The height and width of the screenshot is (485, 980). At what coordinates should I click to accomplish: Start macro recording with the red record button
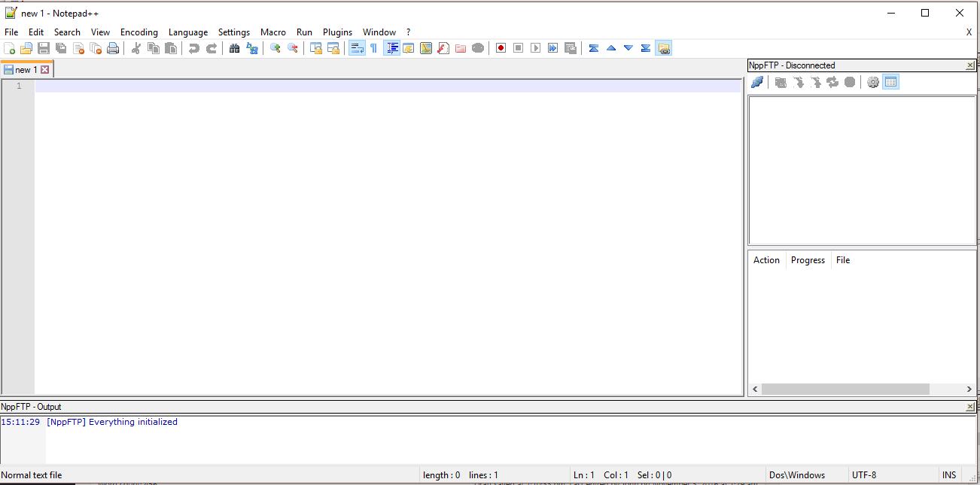[501, 48]
